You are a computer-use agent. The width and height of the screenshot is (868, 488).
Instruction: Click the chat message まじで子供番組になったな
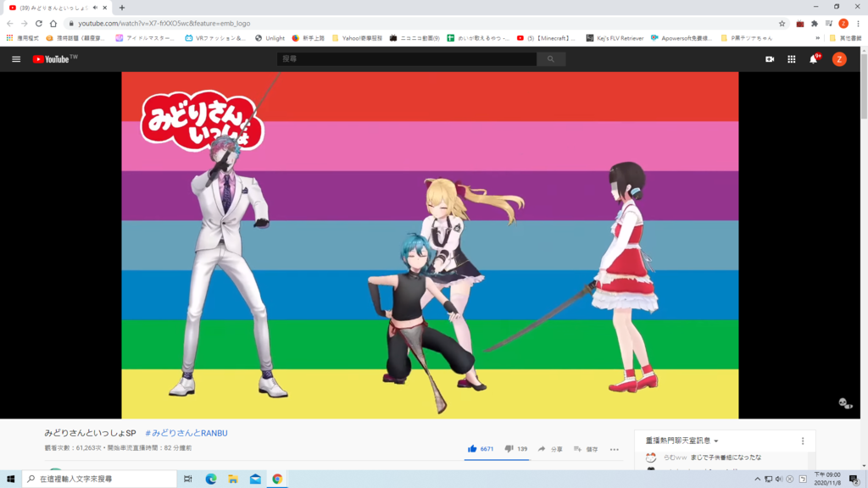click(726, 457)
